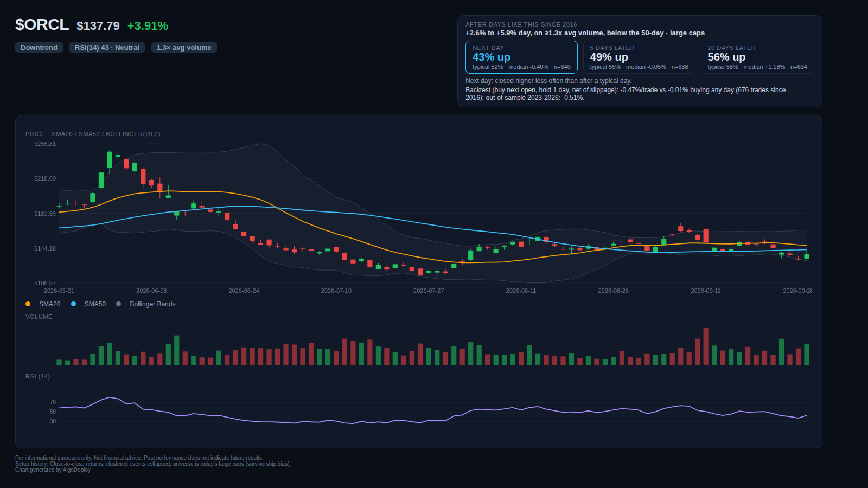Click the $181.39 price axis label

[x=45, y=214]
